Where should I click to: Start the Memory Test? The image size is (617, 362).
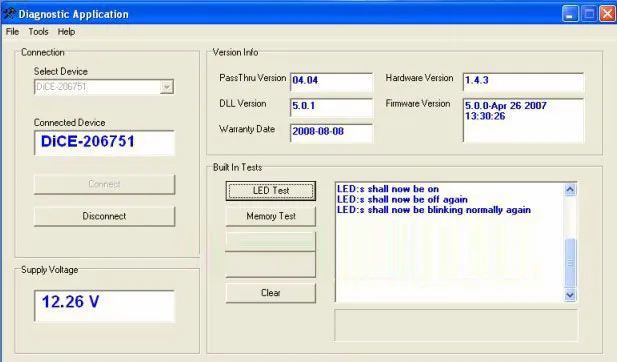(271, 216)
